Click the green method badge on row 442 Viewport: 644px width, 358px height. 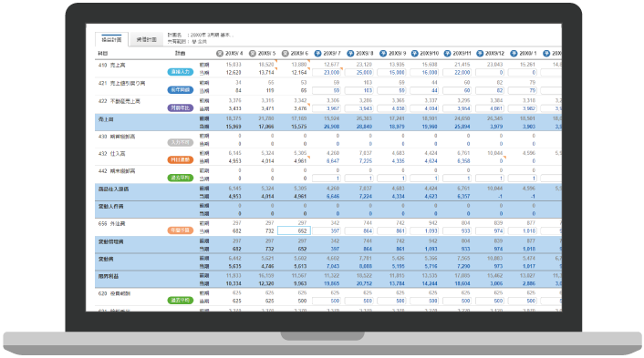point(181,178)
